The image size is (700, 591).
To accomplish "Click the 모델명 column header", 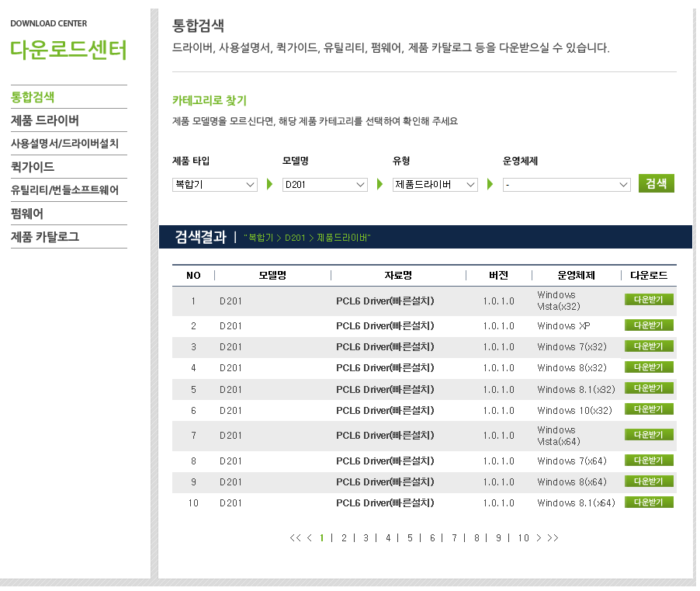I will pyautogui.click(x=272, y=275).
